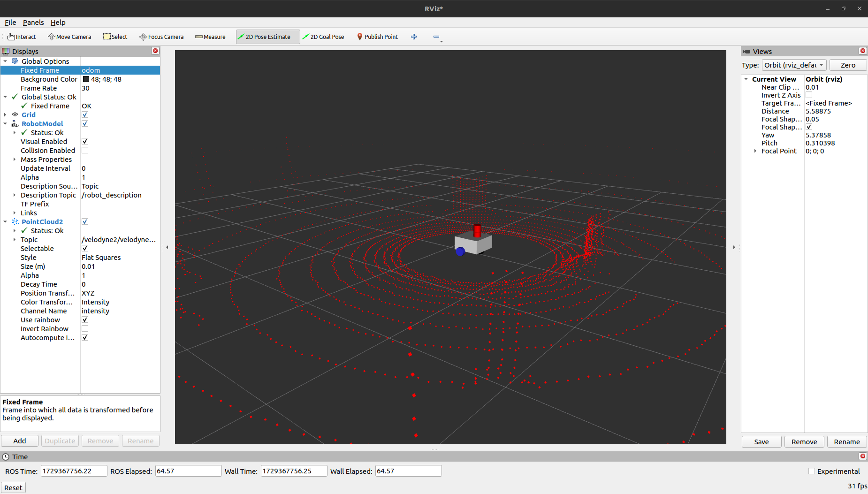Click the PointCloud2 display icon

[x=15, y=221]
